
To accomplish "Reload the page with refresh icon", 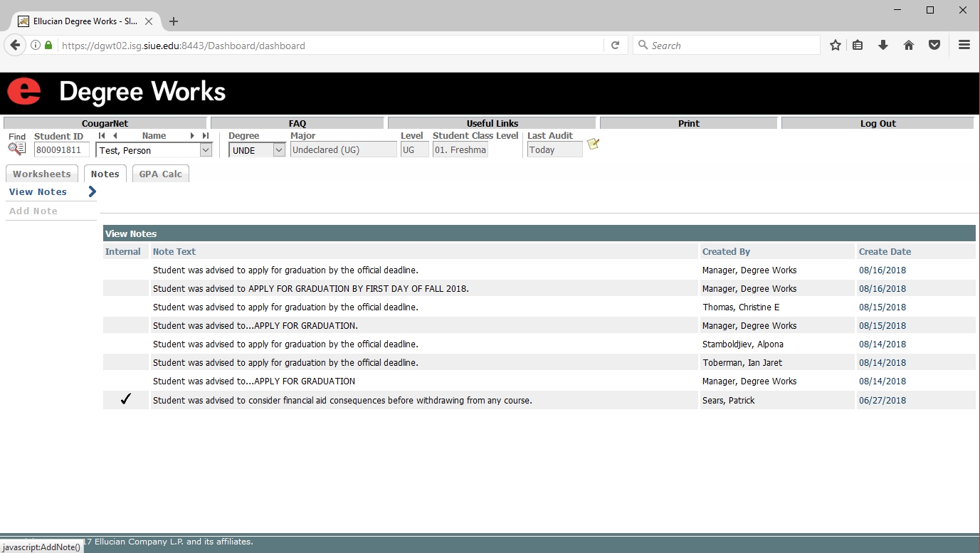I will 616,45.
